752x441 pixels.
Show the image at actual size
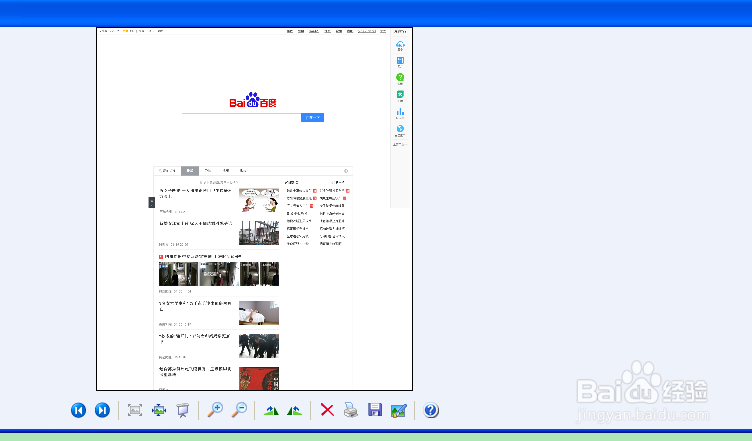(159, 410)
